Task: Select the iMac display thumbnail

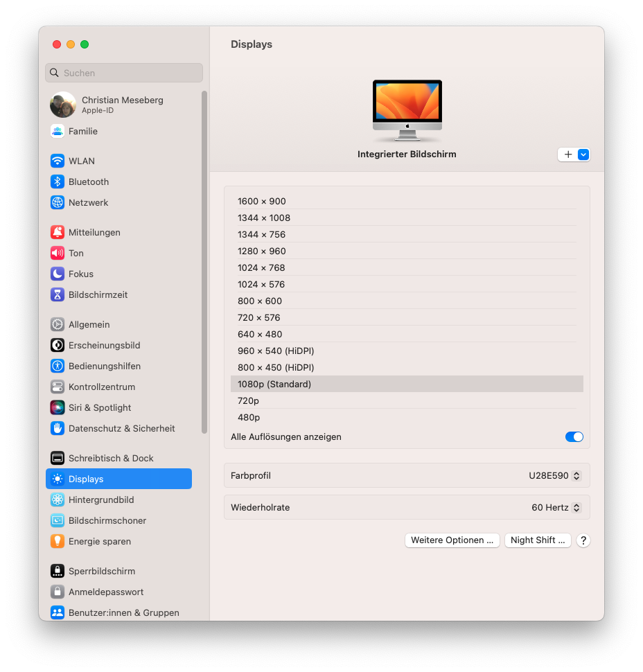Action: click(407, 111)
